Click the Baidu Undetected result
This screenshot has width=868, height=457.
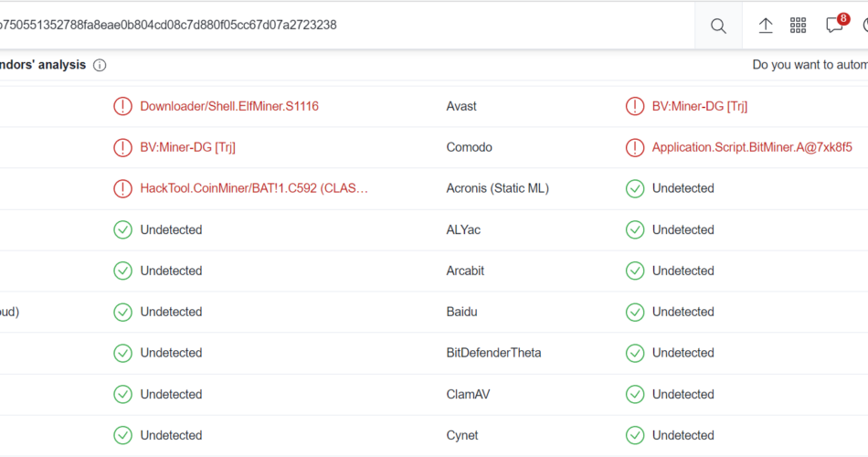click(x=683, y=312)
